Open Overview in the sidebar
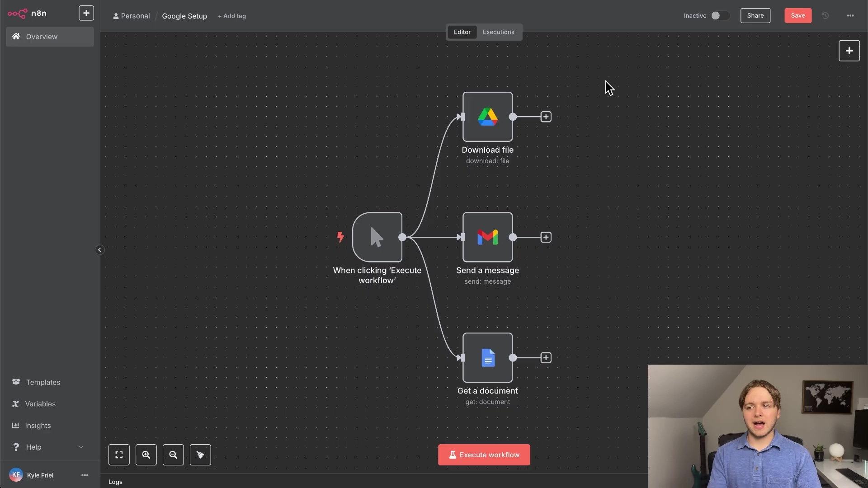The height and width of the screenshot is (488, 868). point(50,37)
